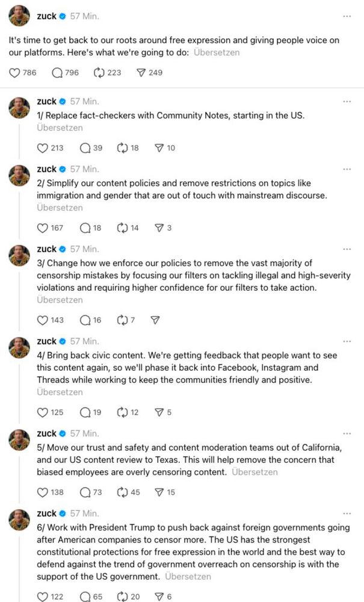Repost the main free expression post
364x602 pixels.
99,73
